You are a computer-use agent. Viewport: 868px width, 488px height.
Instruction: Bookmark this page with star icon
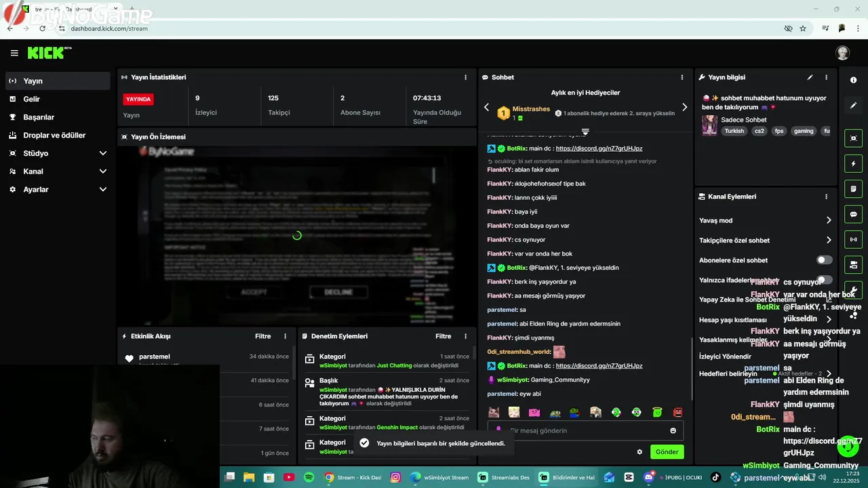(803, 28)
